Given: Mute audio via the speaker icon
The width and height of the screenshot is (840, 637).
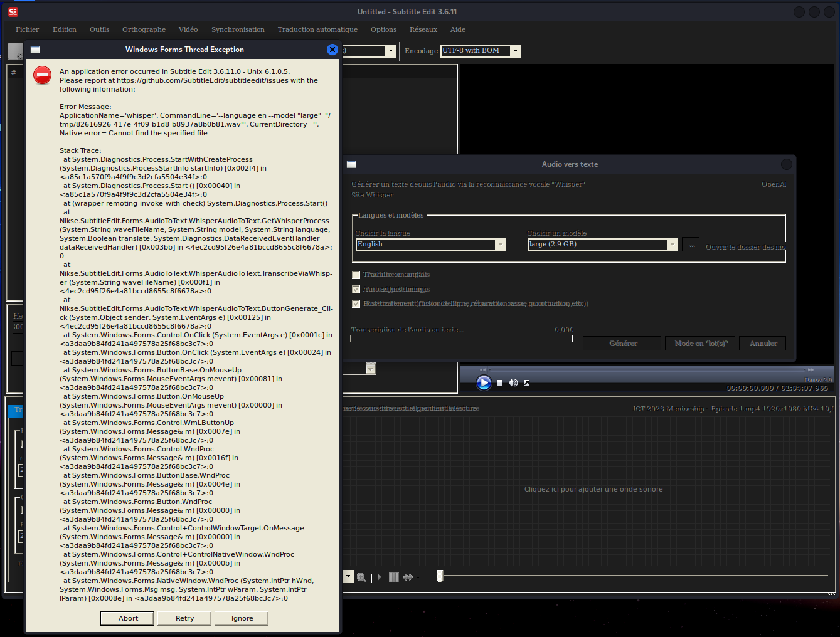Looking at the screenshot, I should point(513,382).
